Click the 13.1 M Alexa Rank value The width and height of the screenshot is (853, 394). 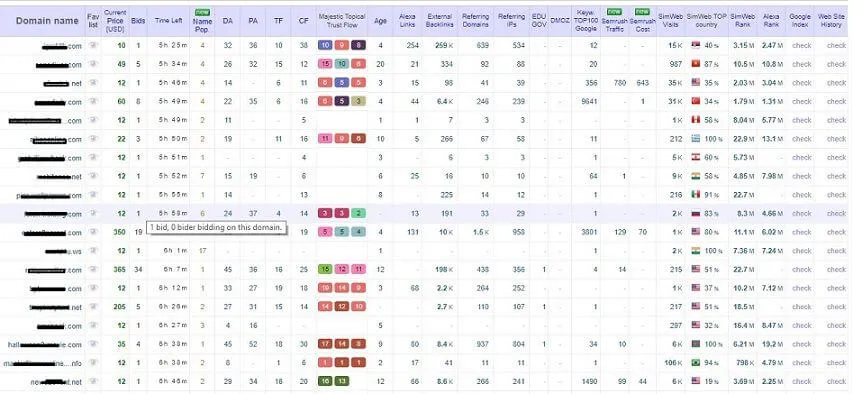(772, 139)
